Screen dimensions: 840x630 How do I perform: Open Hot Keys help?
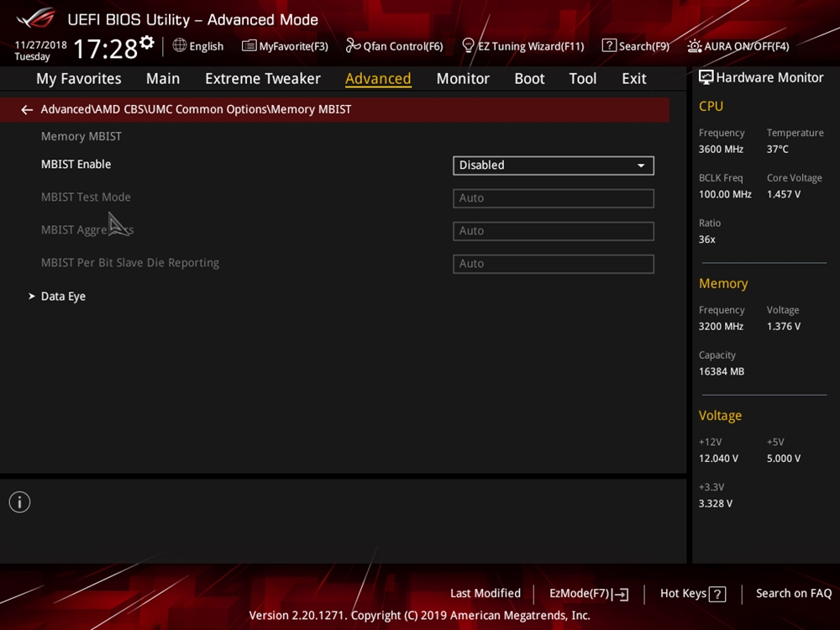tap(693, 594)
